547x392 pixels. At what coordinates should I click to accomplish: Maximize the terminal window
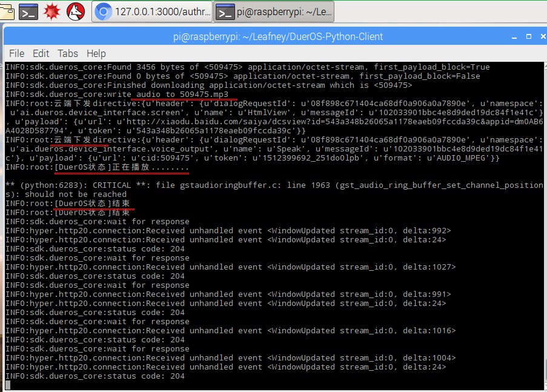coord(529,36)
